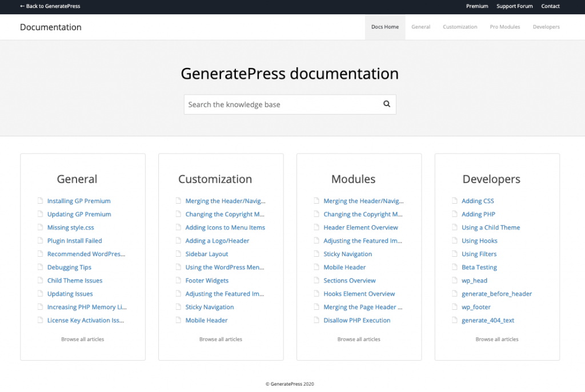The width and height of the screenshot is (585, 392).
Task: Click document icon beside Adding CSS
Action: click(x=454, y=201)
